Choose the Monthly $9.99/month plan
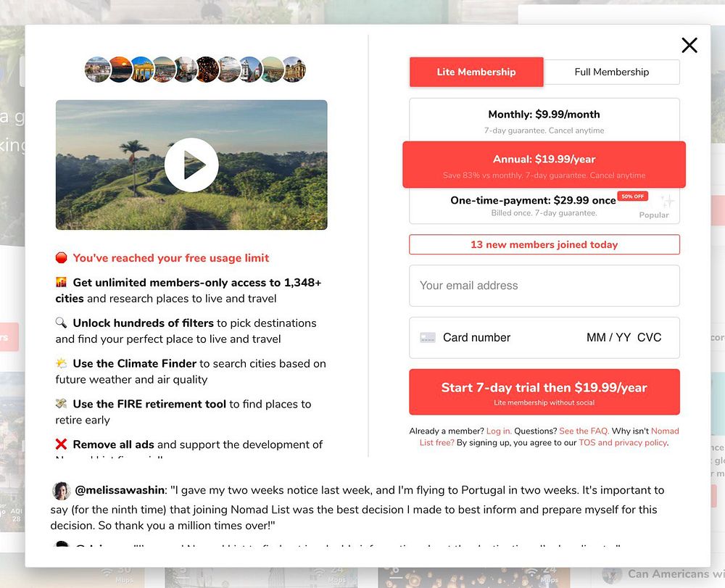The height and width of the screenshot is (588, 725). click(544, 121)
